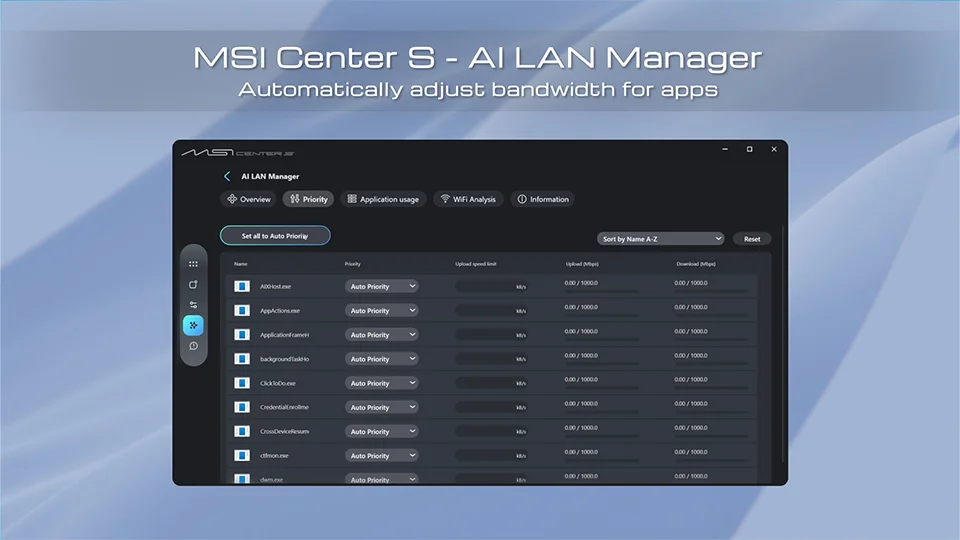
Task: Select the AIXHost.exe process name
Action: [276, 287]
